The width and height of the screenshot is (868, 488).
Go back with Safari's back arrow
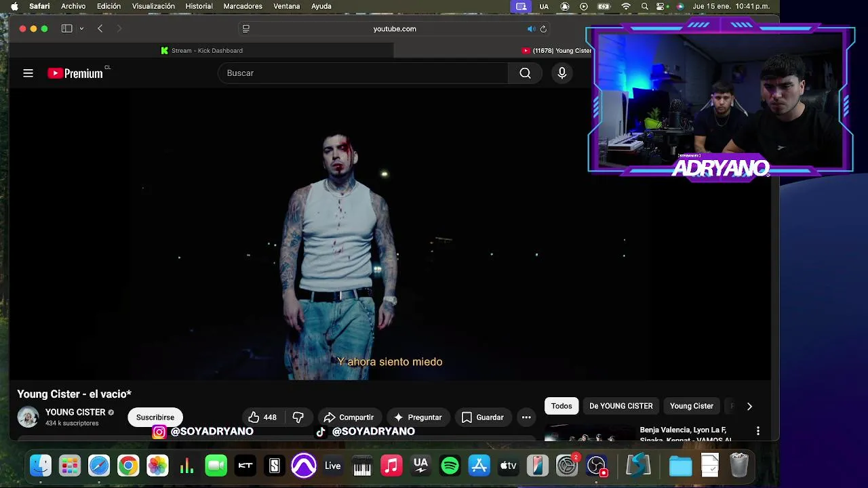point(100,28)
